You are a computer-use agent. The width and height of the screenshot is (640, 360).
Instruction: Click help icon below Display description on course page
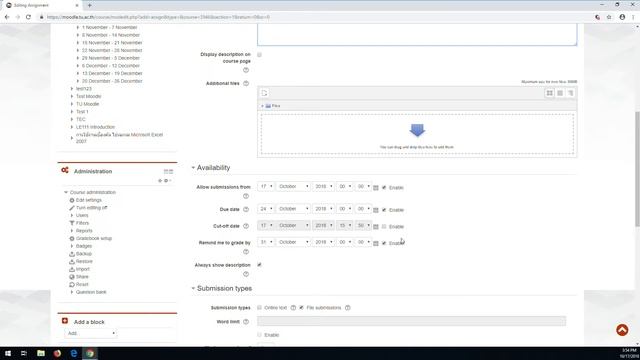[x=246, y=70]
